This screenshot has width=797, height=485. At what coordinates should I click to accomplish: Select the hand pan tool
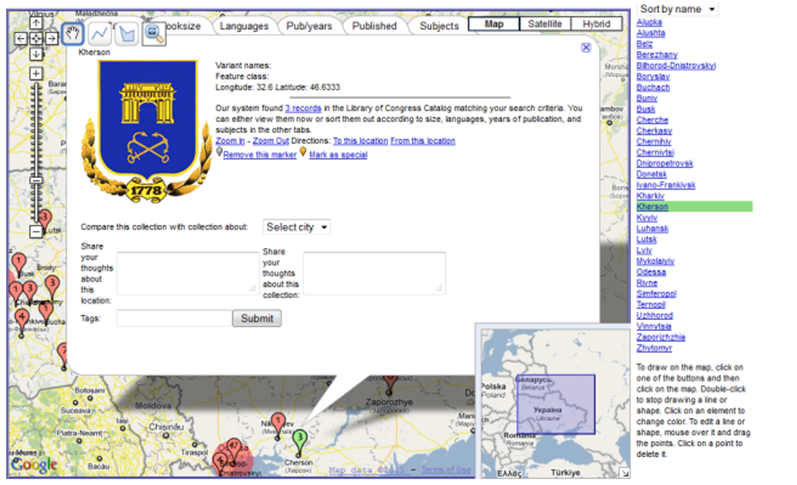pos(73,34)
